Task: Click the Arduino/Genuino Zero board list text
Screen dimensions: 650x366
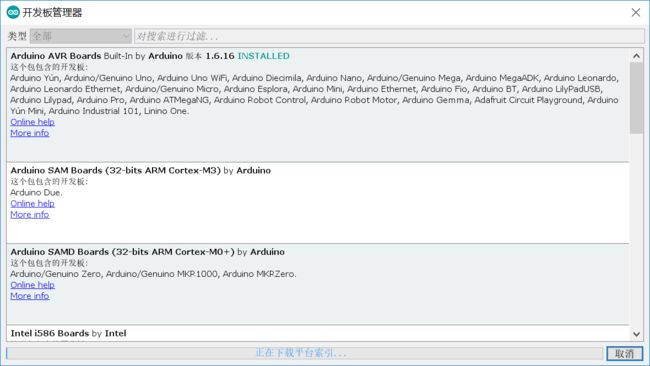Action: point(153,274)
